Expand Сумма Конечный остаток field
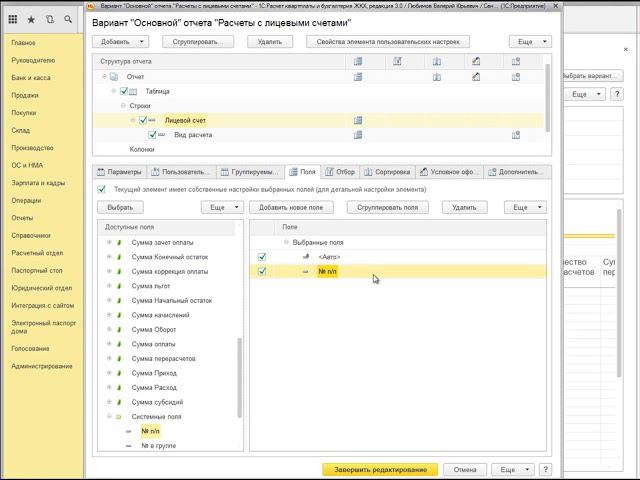Screen dimensions: 640x480 109,257
